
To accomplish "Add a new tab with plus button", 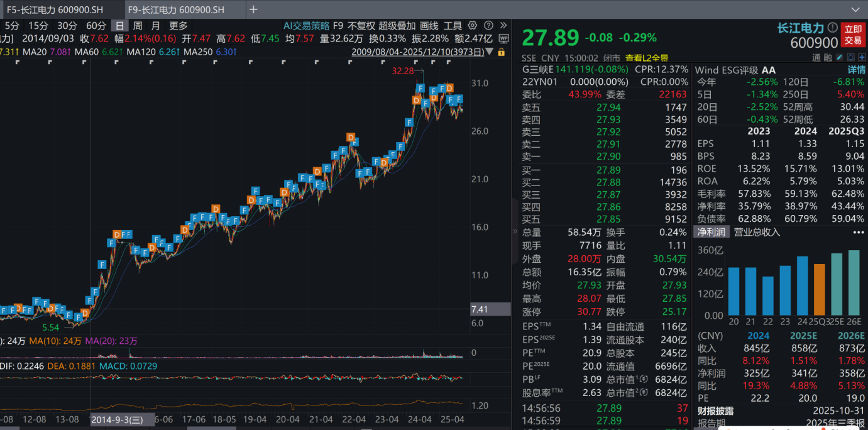I will pyautogui.click(x=253, y=9).
